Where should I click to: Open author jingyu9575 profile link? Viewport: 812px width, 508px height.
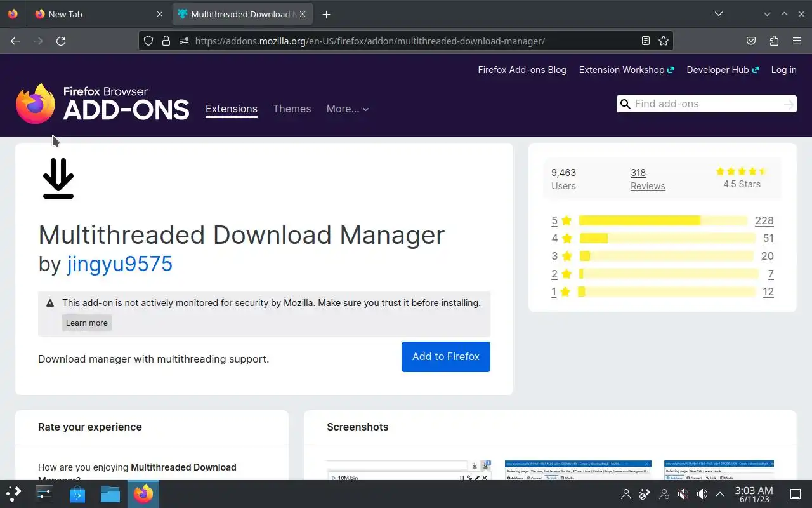(x=120, y=264)
